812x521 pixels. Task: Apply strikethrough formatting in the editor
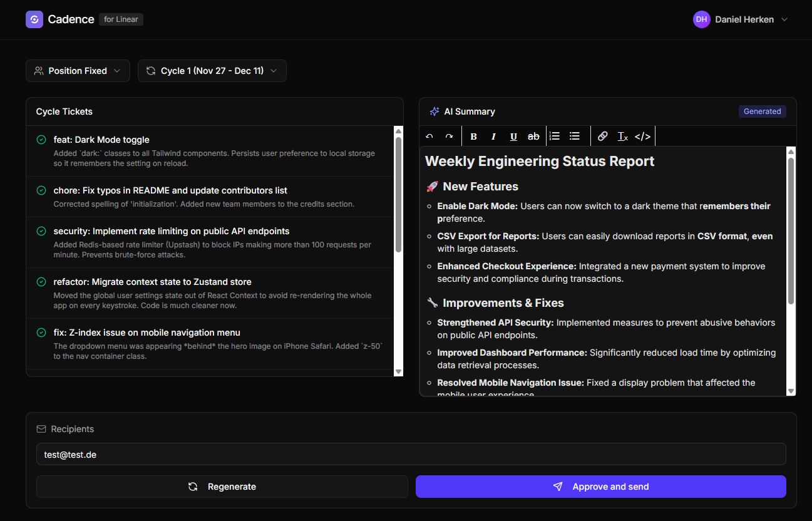(533, 137)
